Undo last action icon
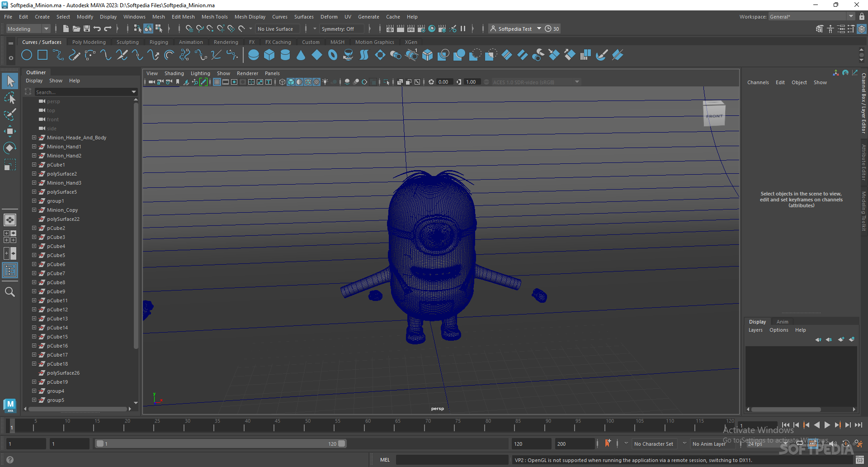868x467 pixels. [97, 29]
